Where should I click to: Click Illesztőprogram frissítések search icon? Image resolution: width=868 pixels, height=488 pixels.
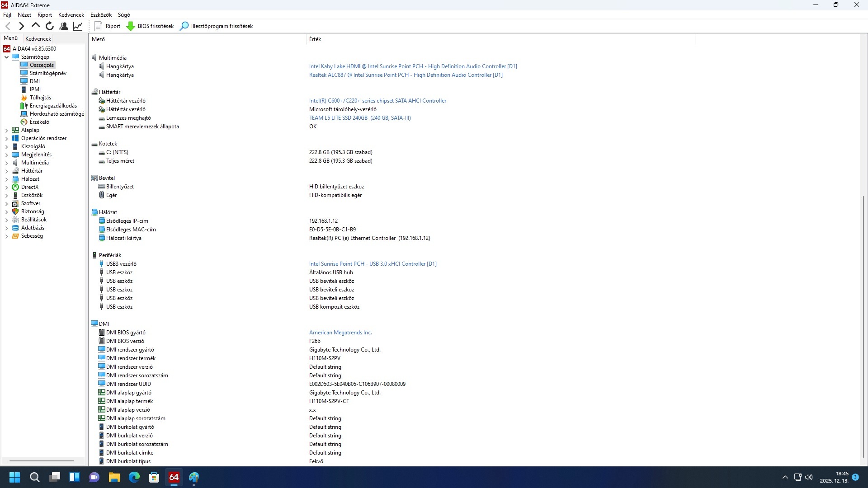point(184,26)
